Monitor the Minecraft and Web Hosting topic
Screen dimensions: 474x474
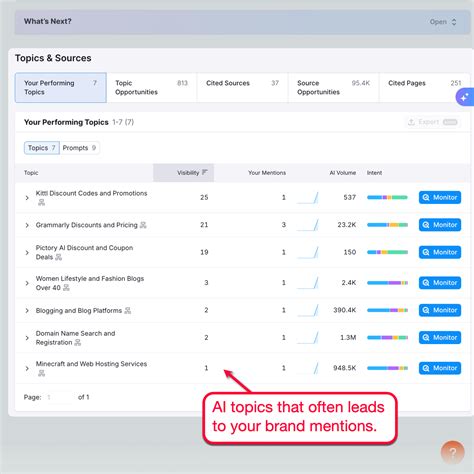[x=440, y=368]
